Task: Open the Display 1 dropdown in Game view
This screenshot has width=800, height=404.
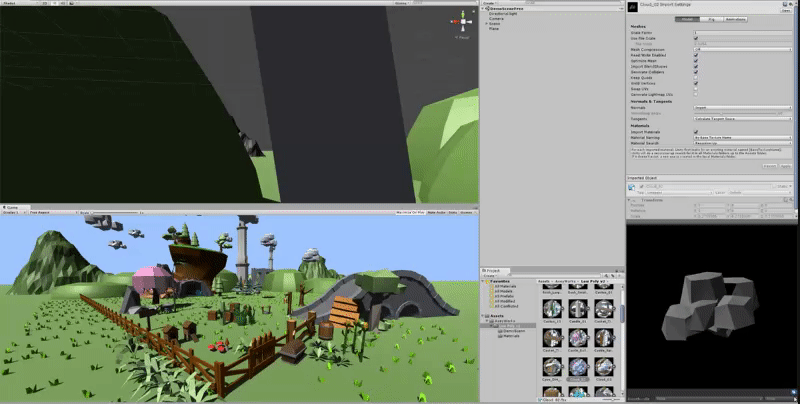Action: pos(14,212)
